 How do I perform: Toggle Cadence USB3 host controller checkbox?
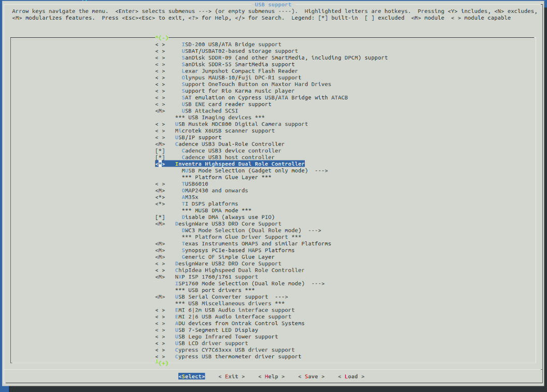point(160,157)
